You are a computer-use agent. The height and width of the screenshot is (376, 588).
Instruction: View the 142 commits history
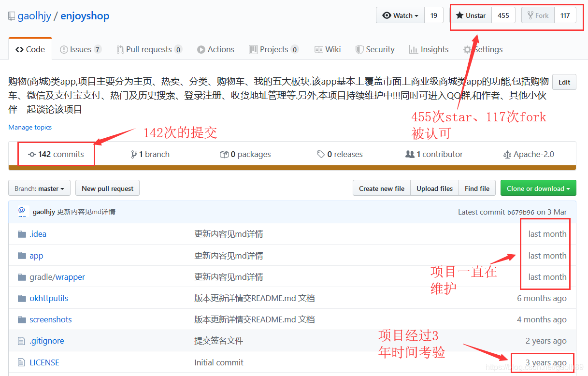56,154
